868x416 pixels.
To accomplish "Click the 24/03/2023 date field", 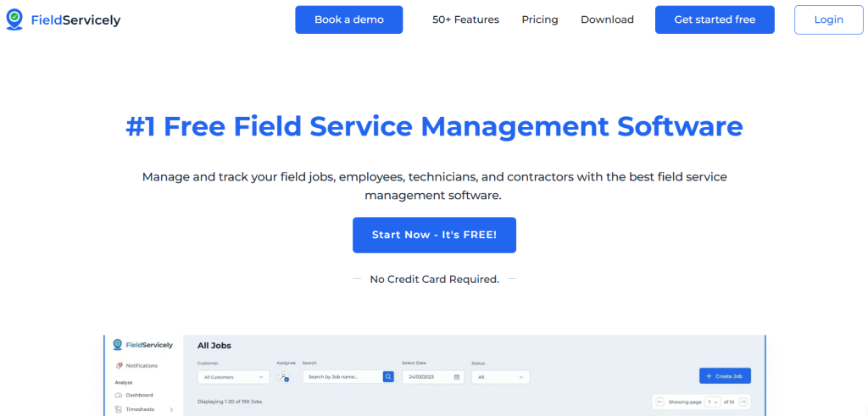I will click(433, 377).
